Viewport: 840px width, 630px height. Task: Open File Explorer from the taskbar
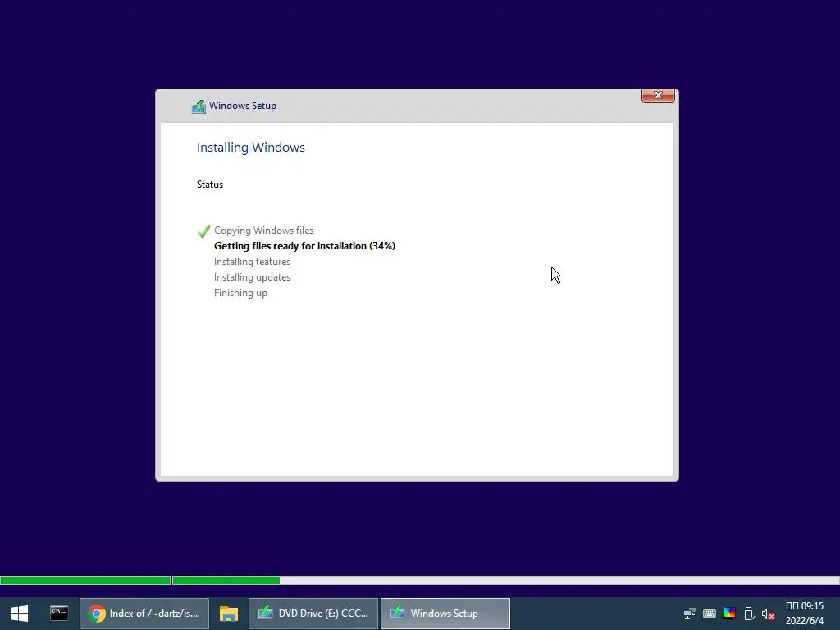(x=229, y=614)
